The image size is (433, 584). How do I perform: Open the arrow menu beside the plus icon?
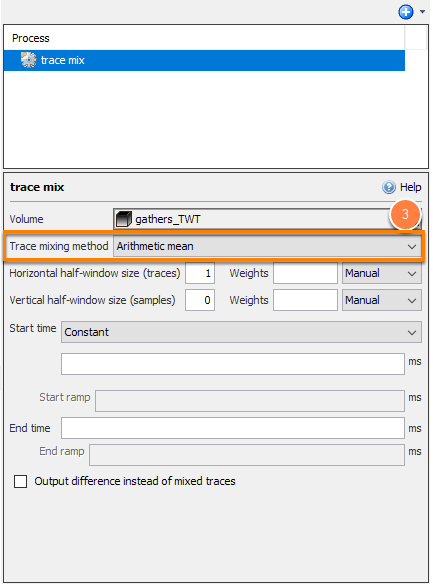[x=422, y=12]
